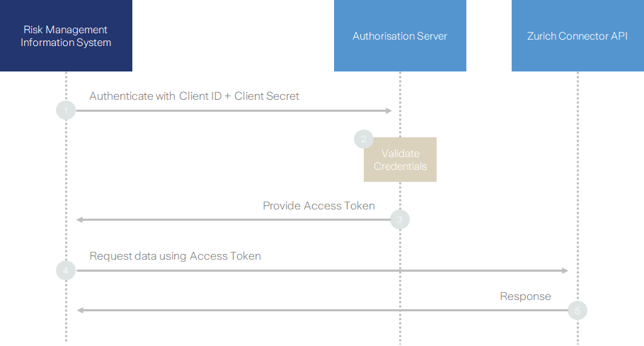Click the Zurich Connector API header box
The width and height of the screenshot is (644, 346).
[x=577, y=35]
